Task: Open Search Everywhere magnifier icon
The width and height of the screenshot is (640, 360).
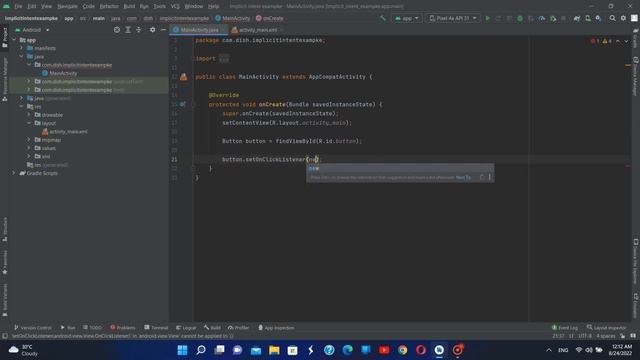Action: [x=612, y=18]
